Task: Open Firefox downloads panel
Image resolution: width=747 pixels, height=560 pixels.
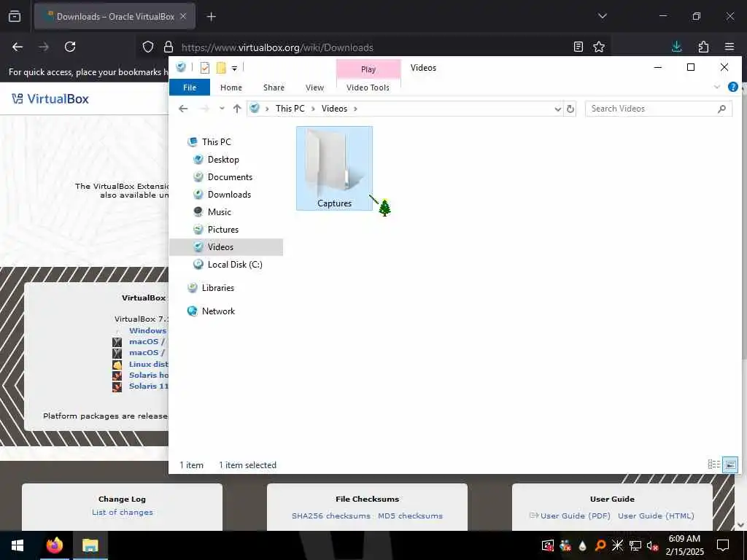Action: pos(676,47)
